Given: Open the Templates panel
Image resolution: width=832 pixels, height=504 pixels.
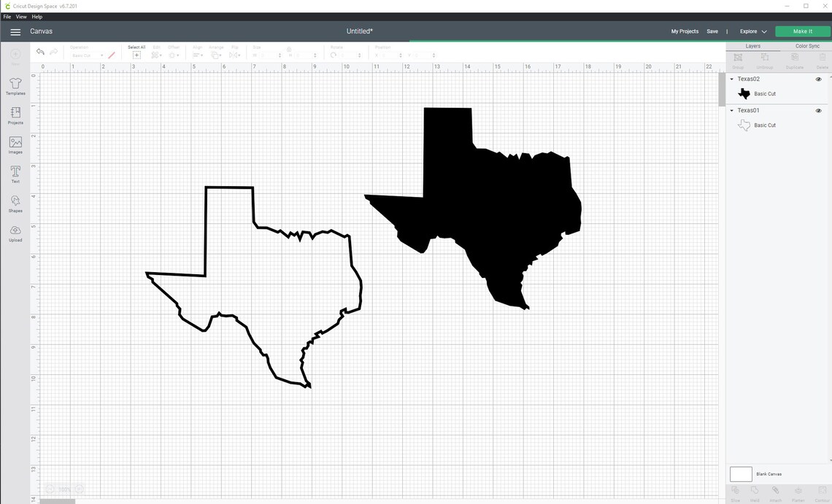Looking at the screenshot, I should (15, 86).
